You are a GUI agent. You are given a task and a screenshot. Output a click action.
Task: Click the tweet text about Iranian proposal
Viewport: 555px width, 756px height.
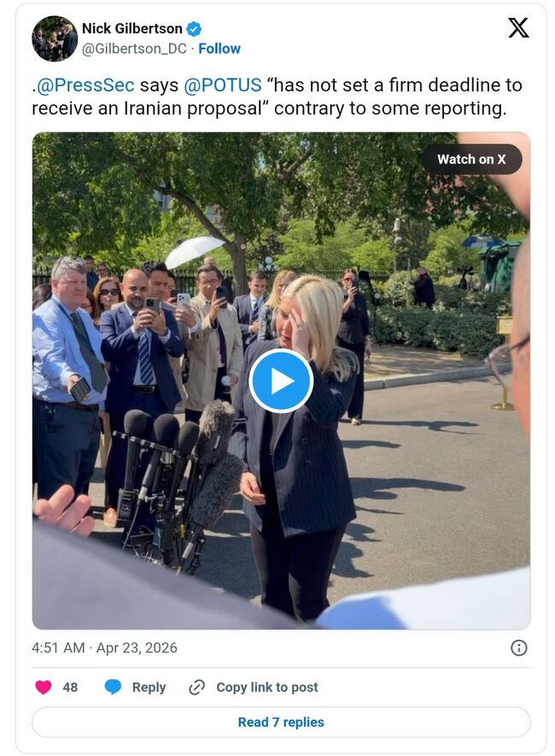click(x=277, y=97)
